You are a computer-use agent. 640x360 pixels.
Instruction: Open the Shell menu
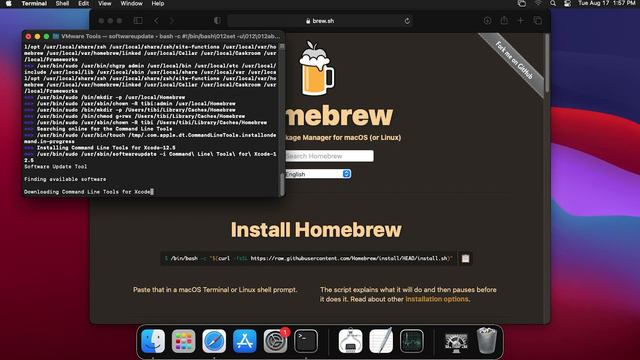(62, 4)
